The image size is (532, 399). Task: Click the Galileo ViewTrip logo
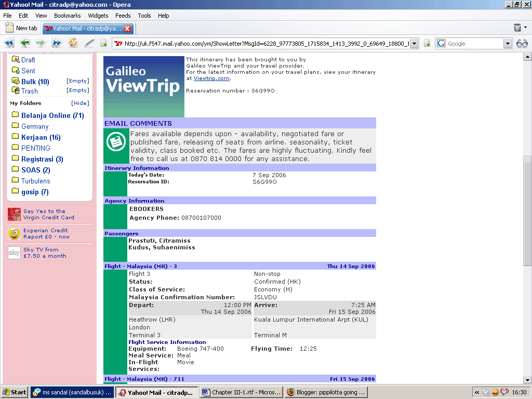point(144,87)
